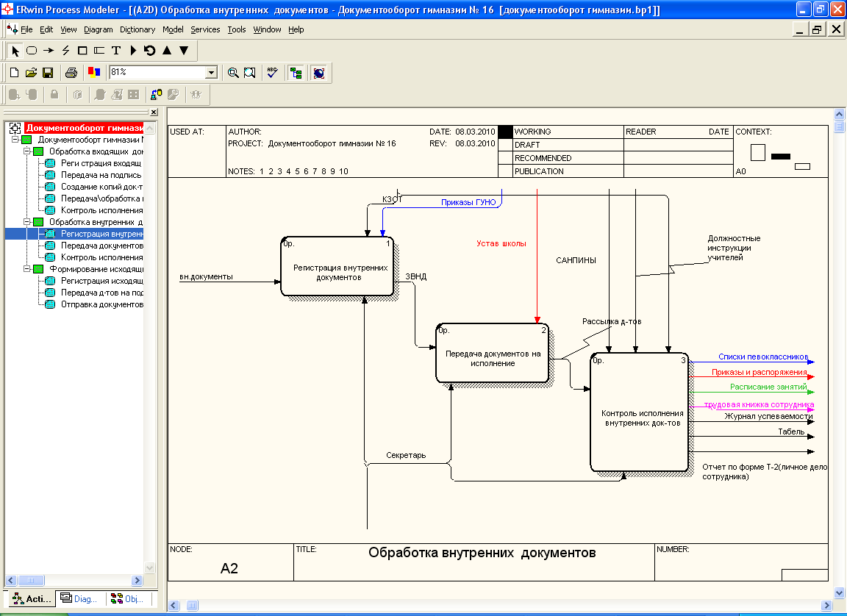
Task: Close the Model Explorer panel
Action: [x=154, y=112]
